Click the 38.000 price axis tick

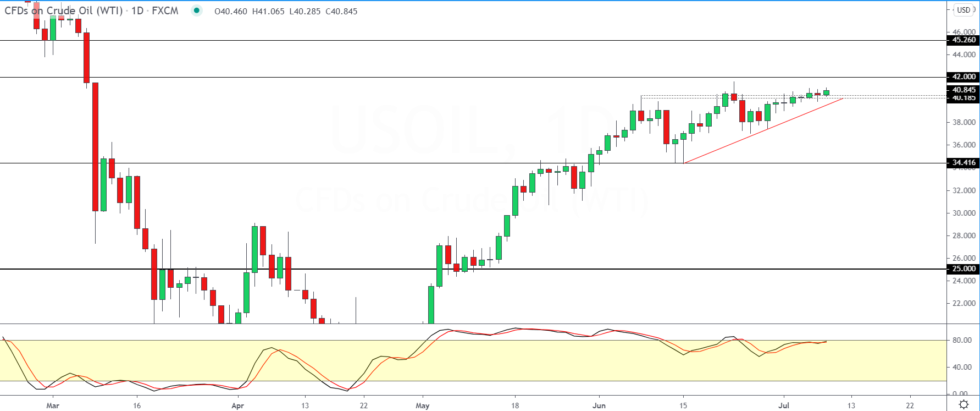964,122
